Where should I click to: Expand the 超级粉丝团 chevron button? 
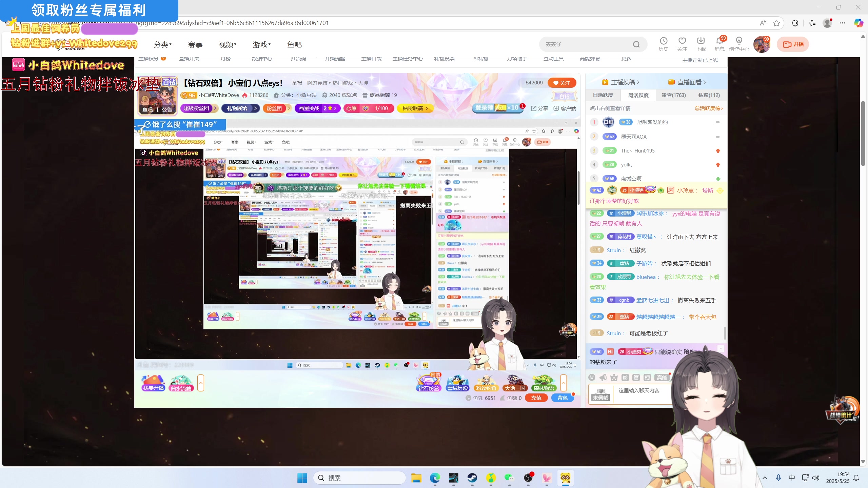click(215, 108)
